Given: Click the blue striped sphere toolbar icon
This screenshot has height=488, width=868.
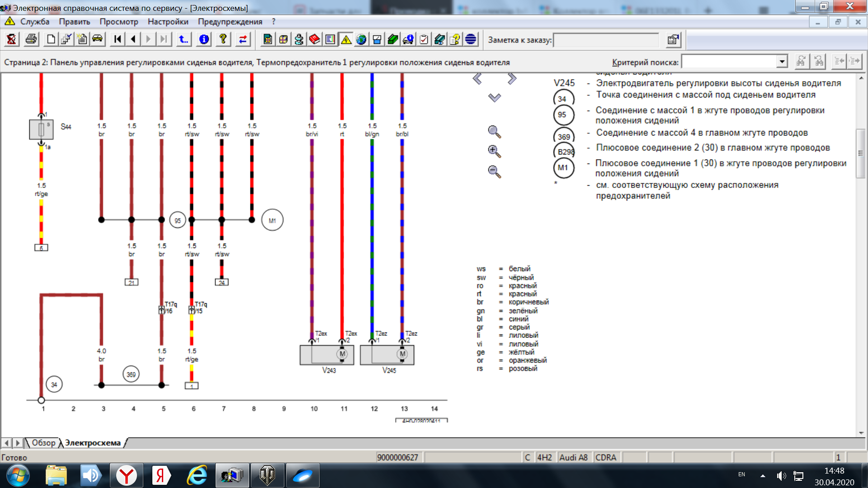Looking at the screenshot, I should [x=471, y=40].
